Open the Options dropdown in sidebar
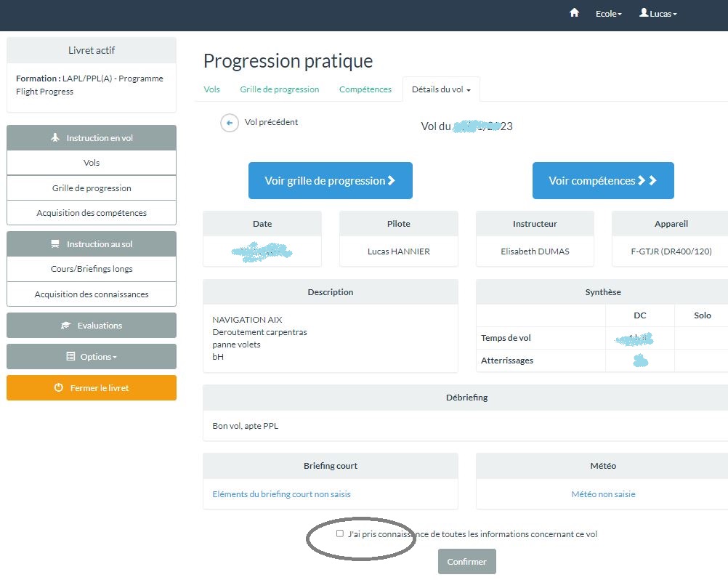Image resolution: width=728 pixels, height=580 pixels. tap(92, 357)
